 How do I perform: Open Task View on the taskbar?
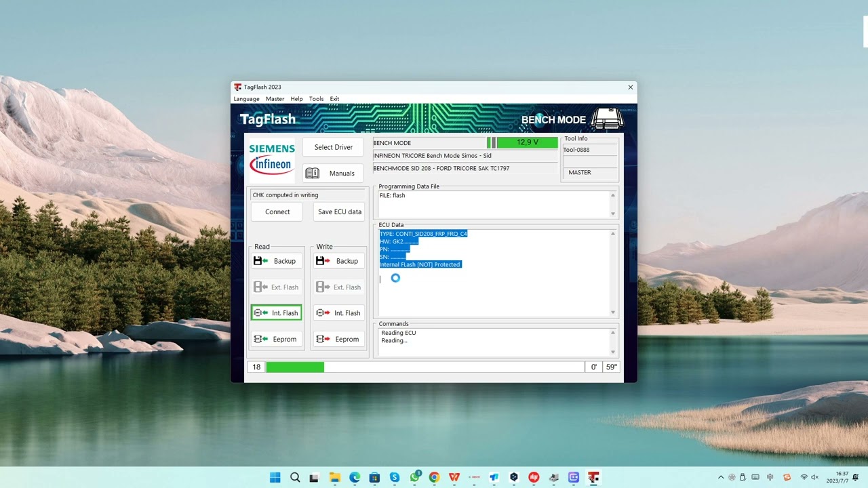coord(315,477)
